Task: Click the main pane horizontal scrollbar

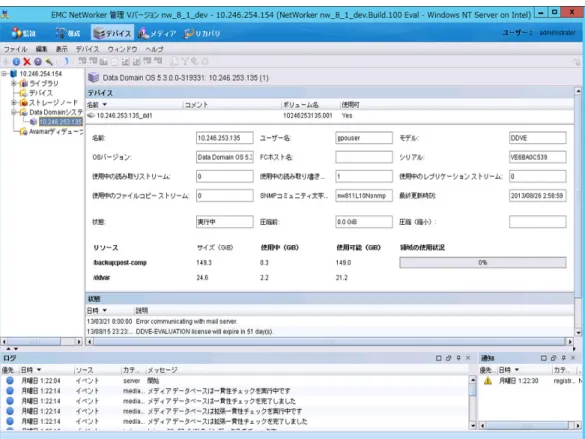Action: click(x=330, y=341)
